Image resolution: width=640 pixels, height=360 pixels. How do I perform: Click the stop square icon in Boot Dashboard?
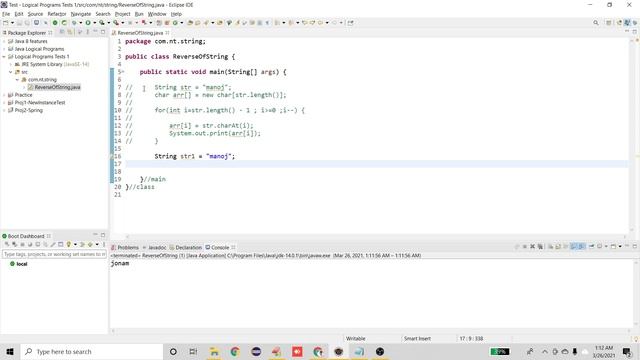(22, 244)
